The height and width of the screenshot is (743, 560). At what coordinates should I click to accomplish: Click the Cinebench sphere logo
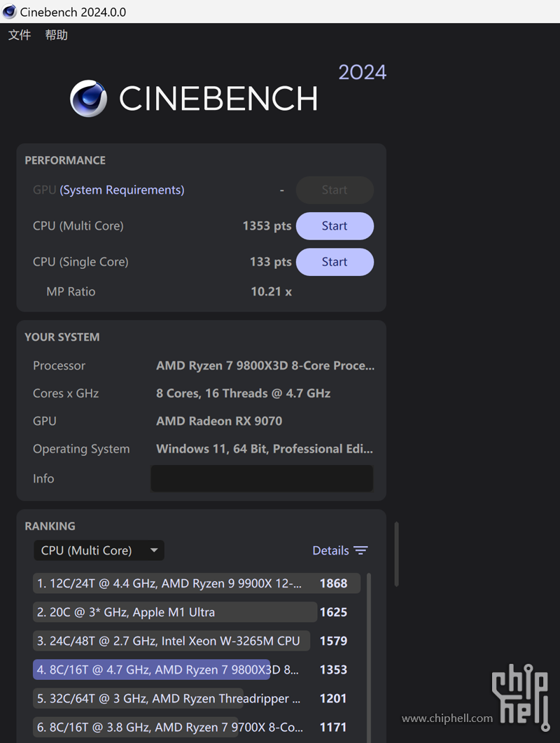pos(89,99)
